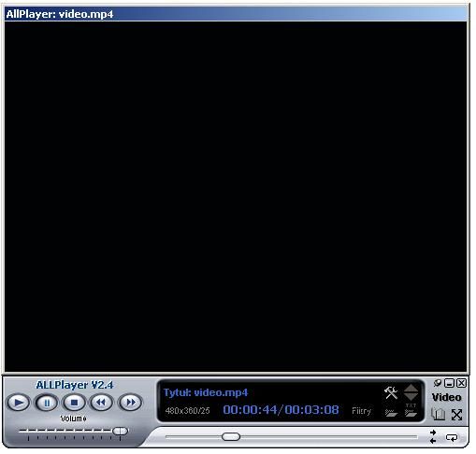Toggle the always-on-top pin icon
Viewport: 476px width, 454px height.
pos(438,383)
